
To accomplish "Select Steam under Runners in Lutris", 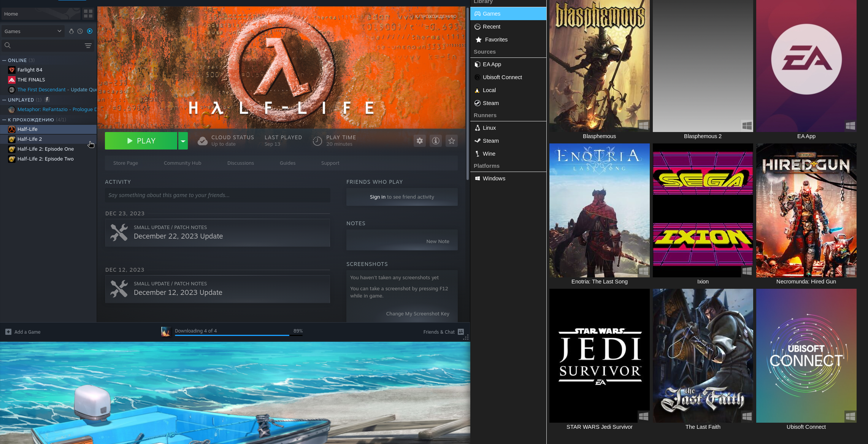I will 508,141.
